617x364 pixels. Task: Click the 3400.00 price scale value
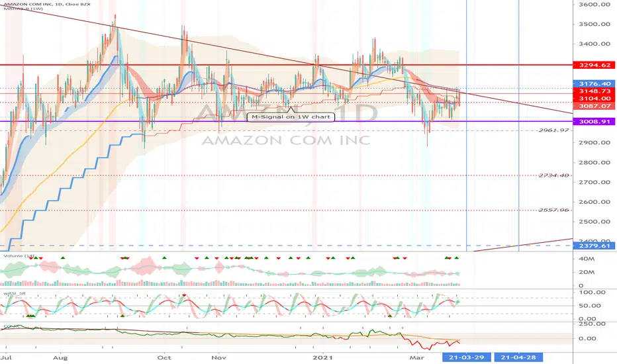(594, 44)
